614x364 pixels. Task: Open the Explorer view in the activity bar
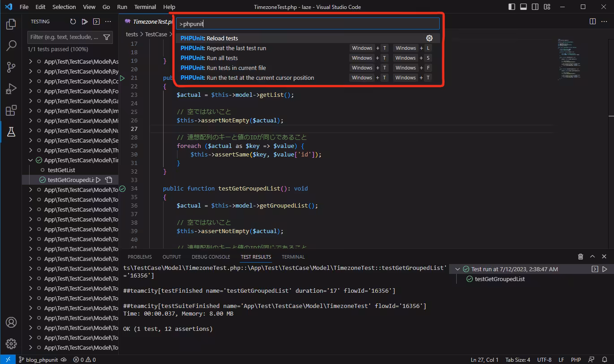(x=11, y=24)
